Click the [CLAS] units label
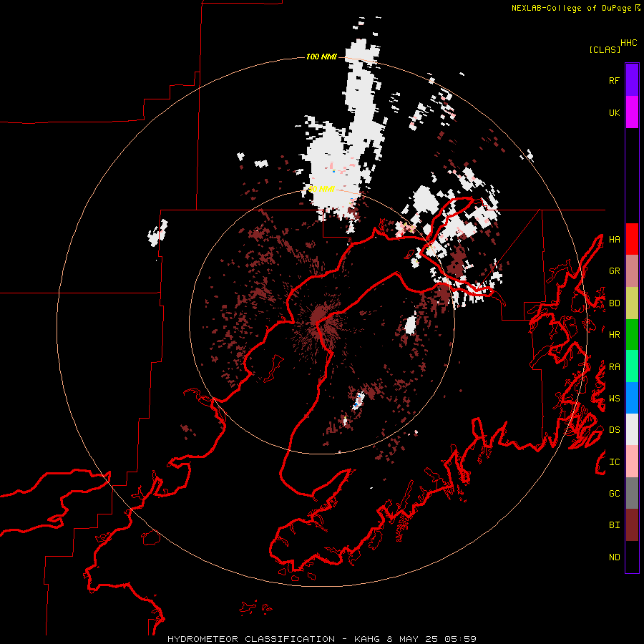 point(605,49)
